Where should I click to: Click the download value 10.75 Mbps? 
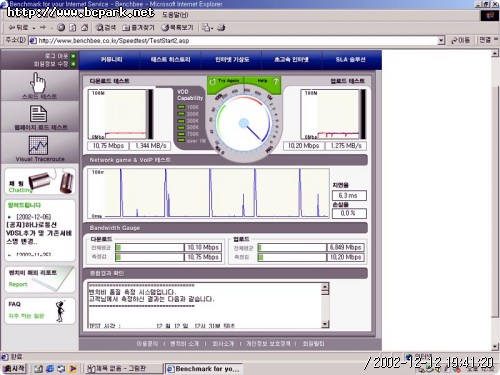(108, 146)
